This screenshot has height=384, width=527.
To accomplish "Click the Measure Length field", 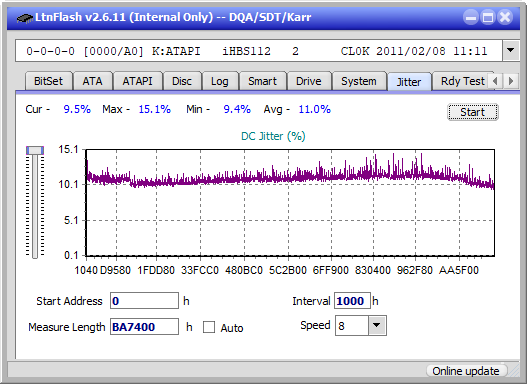I will pos(145,327).
